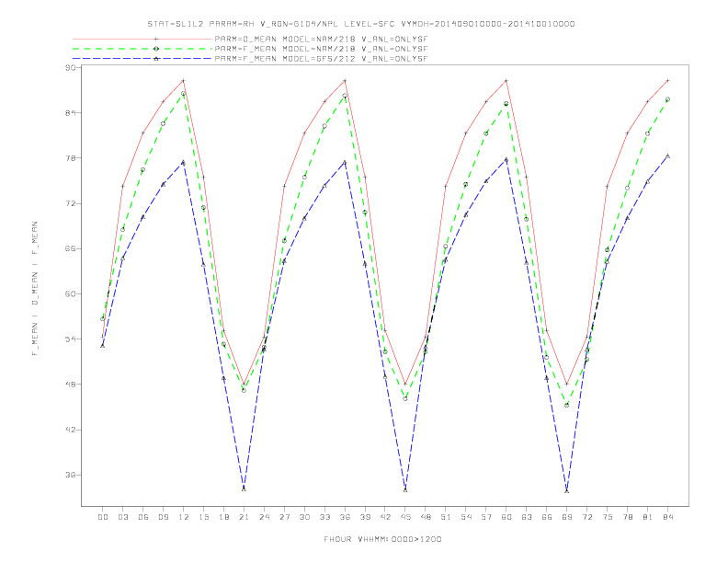
Task: Click y-axis tick label 84
Action: click(x=71, y=113)
